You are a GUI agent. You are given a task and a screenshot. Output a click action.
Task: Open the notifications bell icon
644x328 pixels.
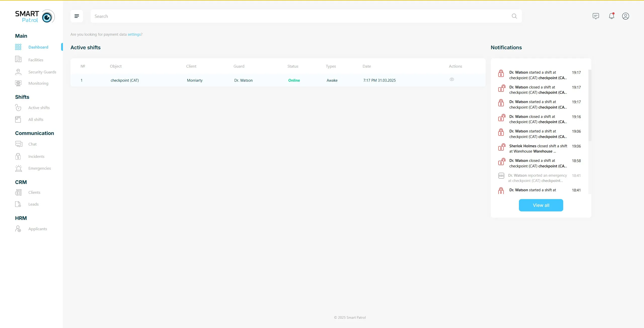pyautogui.click(x=612, y=16)
